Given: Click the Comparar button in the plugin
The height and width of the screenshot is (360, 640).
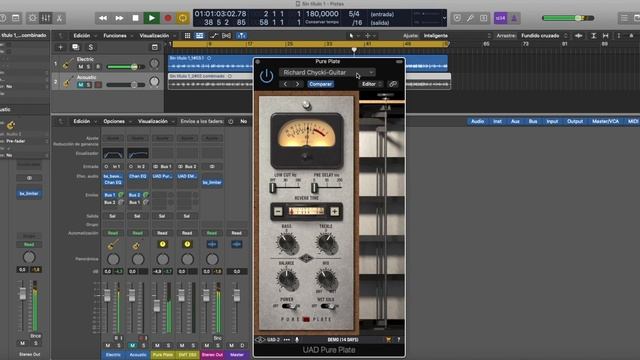Looking at the screenshot, I should [320, 84].
